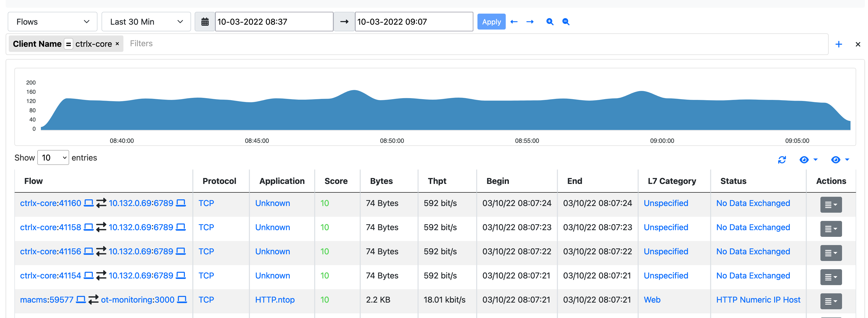The image size is (868, 318).
Task: Click the chart peak near 08:50:00
Action: coord(354,90)
